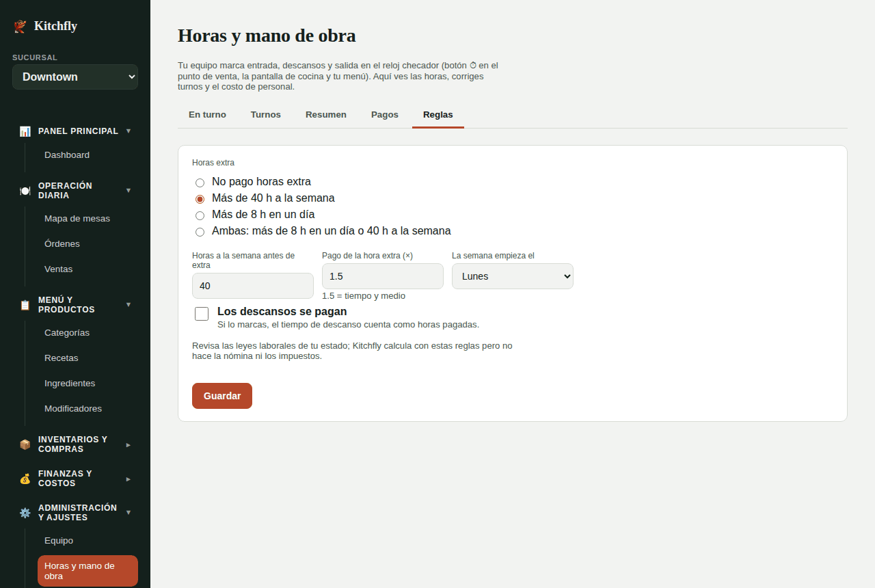Image resolution: width=875 pixels, height=588 pixels.
Task: Collapse the Menú y Productos section arrow
Action: [129, 304]
